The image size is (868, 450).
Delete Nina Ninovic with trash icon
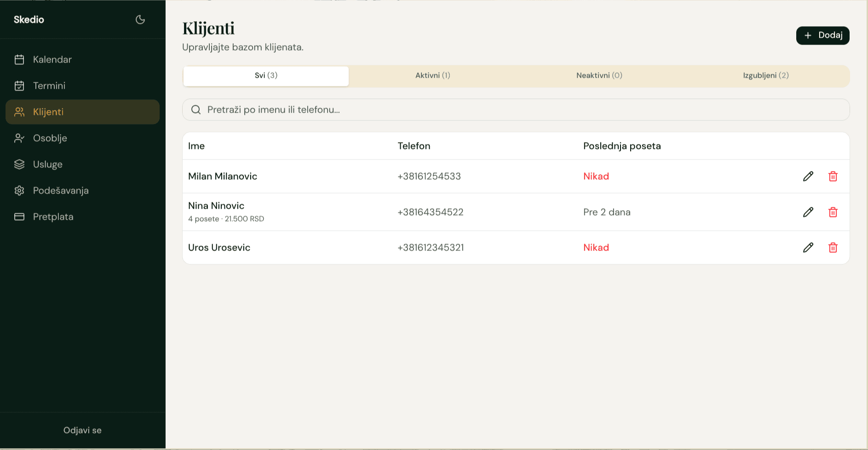point(833,212)
